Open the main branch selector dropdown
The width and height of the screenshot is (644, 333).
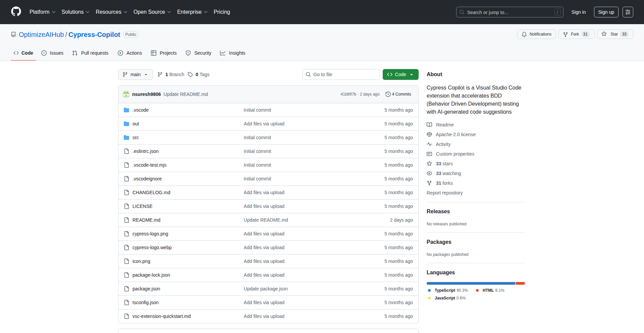pos(135,74)
